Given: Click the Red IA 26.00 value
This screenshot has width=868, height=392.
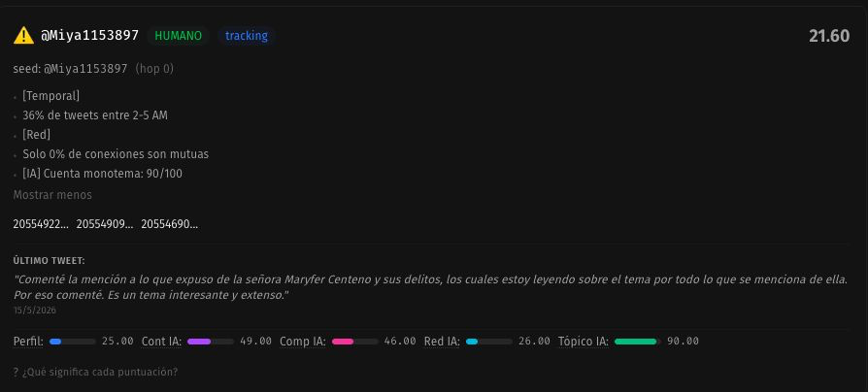Looking at the screenshot, I should 534,342.
